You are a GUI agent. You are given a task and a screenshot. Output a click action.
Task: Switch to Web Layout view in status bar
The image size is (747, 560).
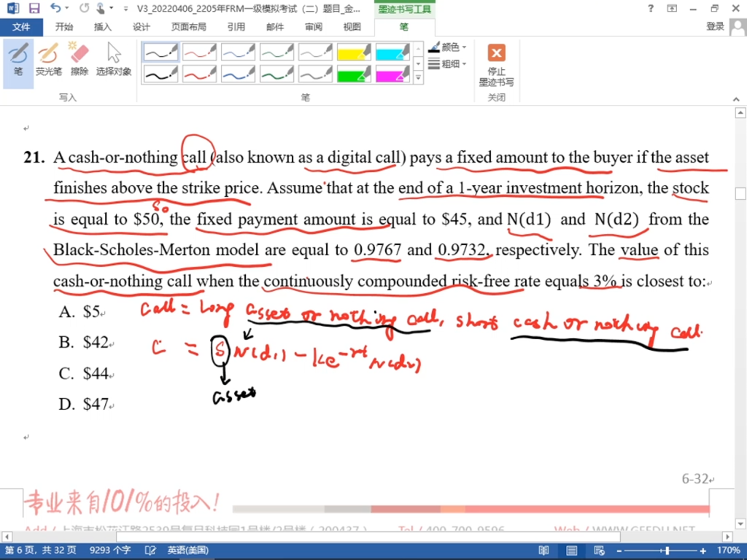(x=597, y=551)
